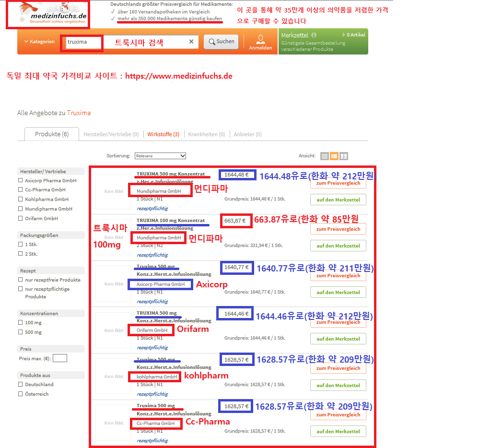The image size is (491, 448).
Task: Open the Wirkstoffe (3) tab
Action: 164,134
